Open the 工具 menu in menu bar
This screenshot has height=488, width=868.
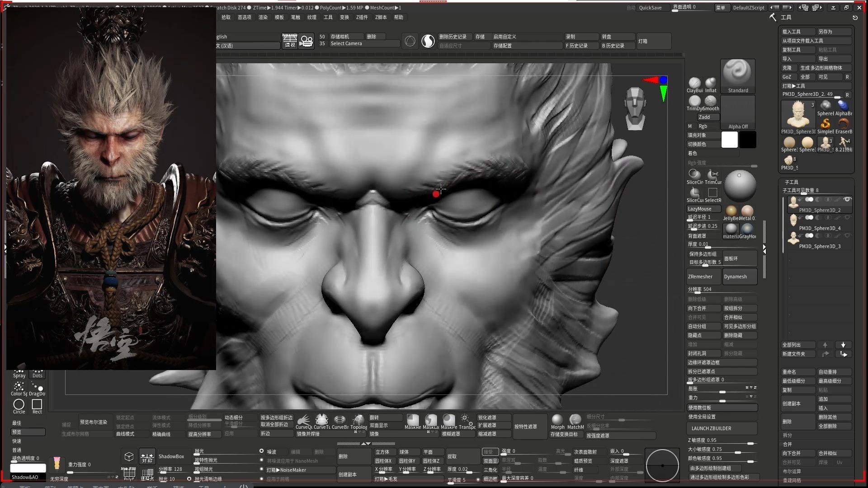tap(328, 17)
